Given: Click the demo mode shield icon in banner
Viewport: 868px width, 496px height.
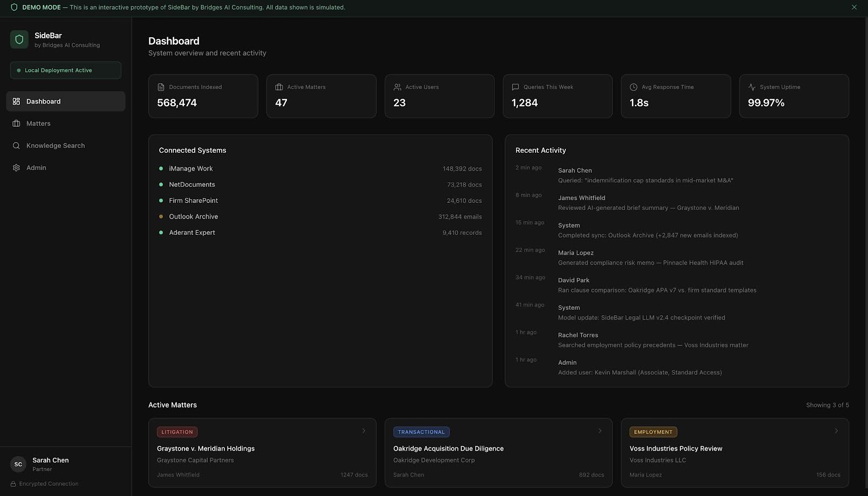Looking at the screenshot, I should coord(14,8).
